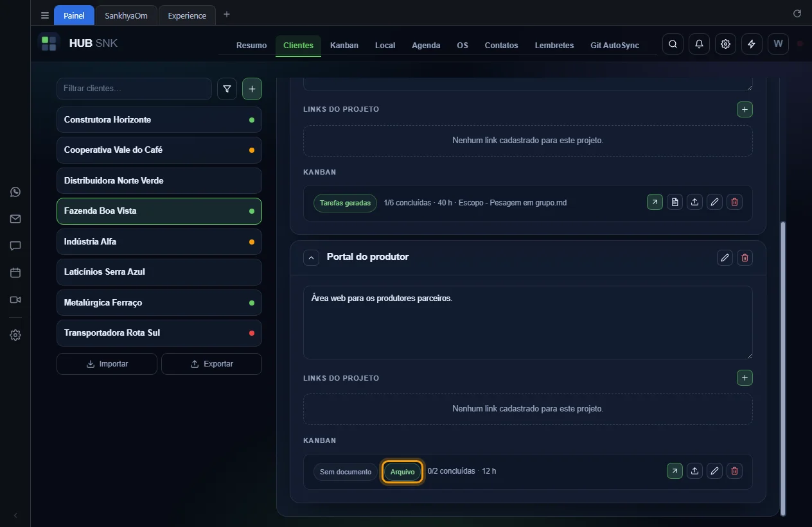The image size is (812, 527).
Task: Open the video camera icon in sidebar
Action: [15, 300]
